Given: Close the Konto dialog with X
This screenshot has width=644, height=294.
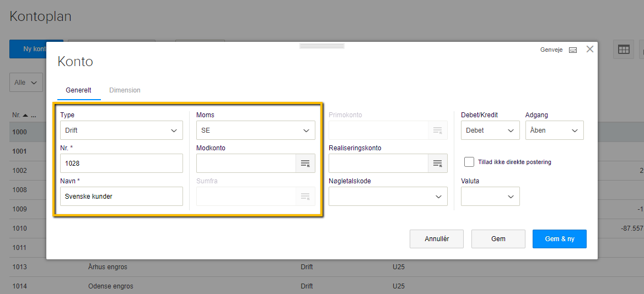Looking at the screenshot, I should pos(590,49).
